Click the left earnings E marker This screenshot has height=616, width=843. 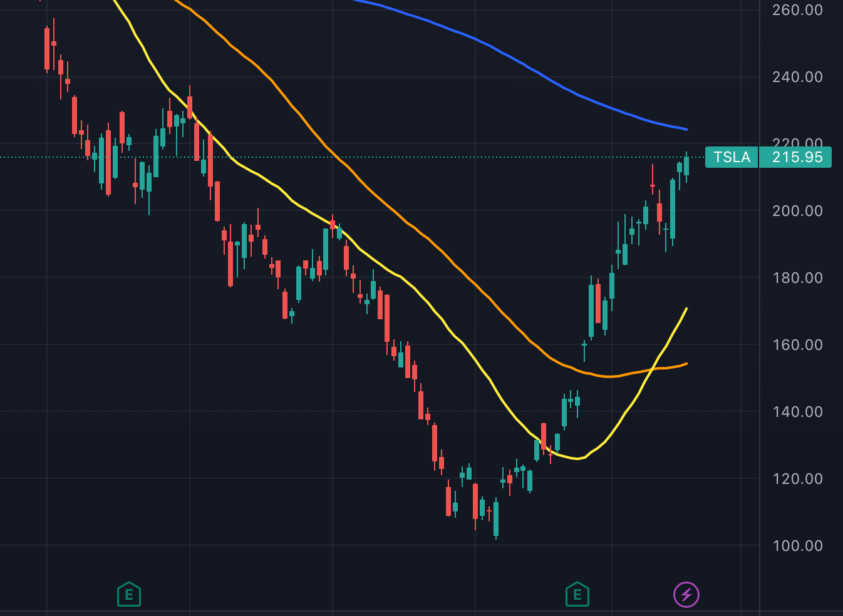pyautogui.click(x=129, y=594)
